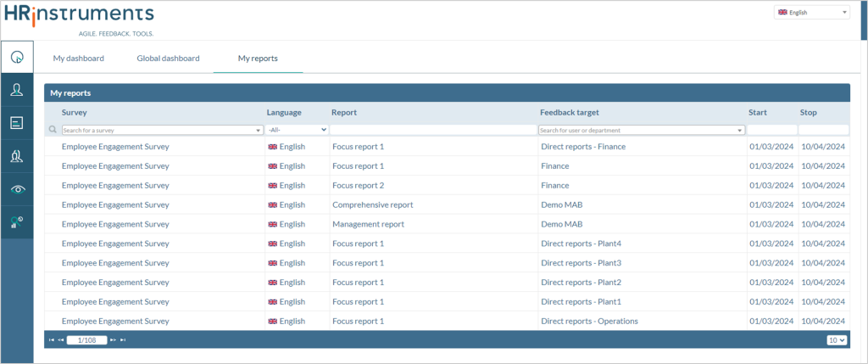Open the survey search dropdown

click(162, 130)
